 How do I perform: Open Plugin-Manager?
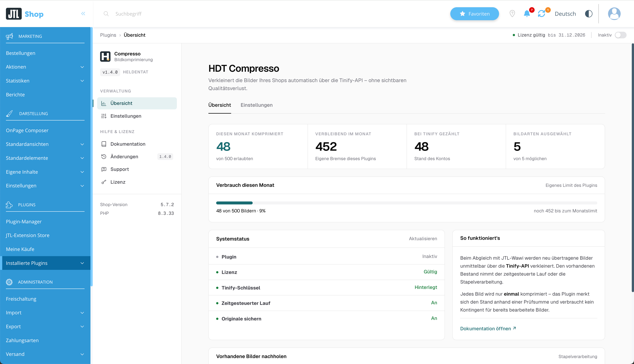pos(24,221)
